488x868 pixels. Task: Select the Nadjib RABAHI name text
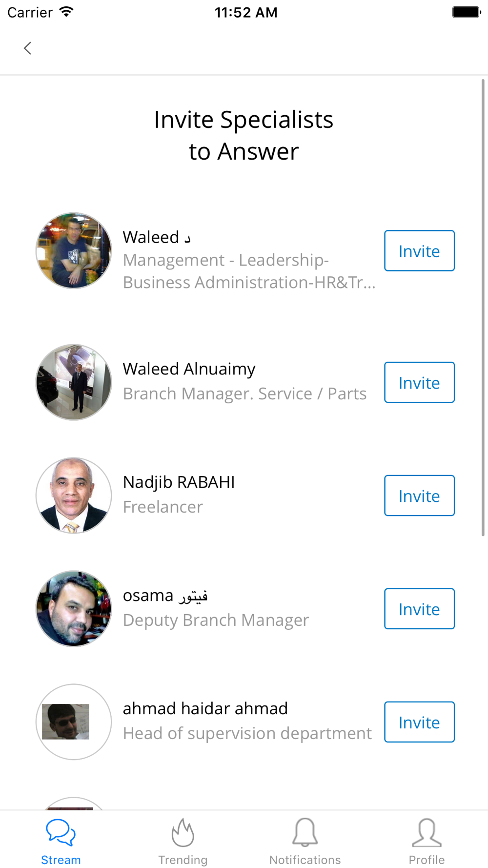179,482
